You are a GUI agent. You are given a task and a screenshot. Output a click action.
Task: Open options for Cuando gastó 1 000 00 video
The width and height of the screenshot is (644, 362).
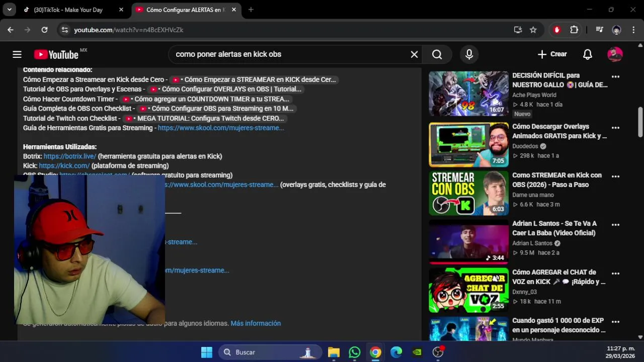click(x=615, y=322)
